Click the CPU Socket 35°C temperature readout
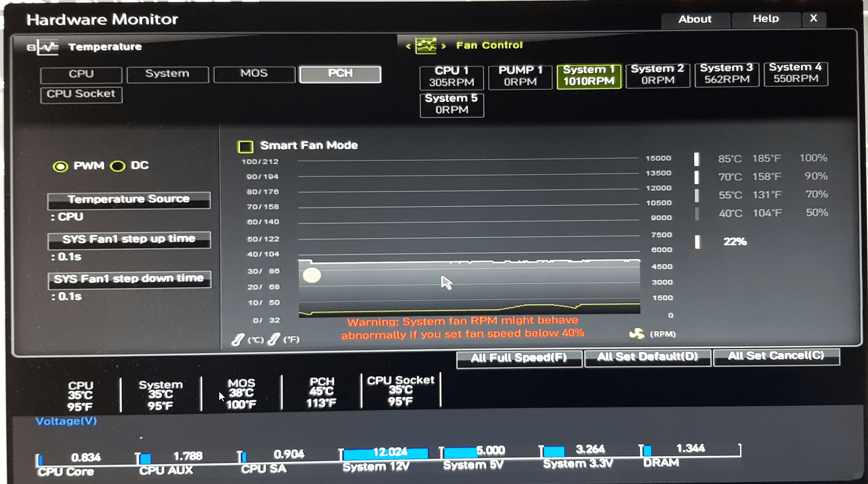The width and height of the screenshot is (868, 484). coord(401,390)
